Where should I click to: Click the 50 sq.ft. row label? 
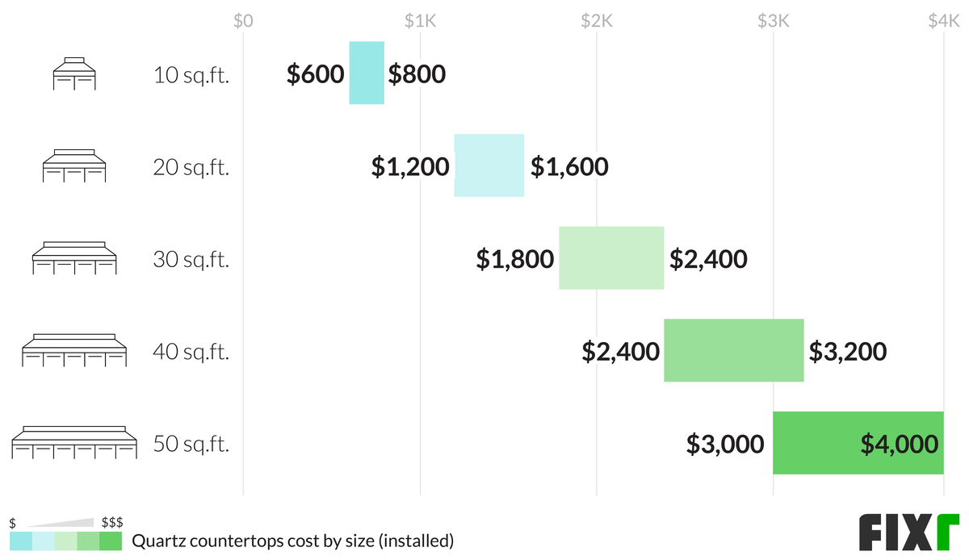[191, 444]
